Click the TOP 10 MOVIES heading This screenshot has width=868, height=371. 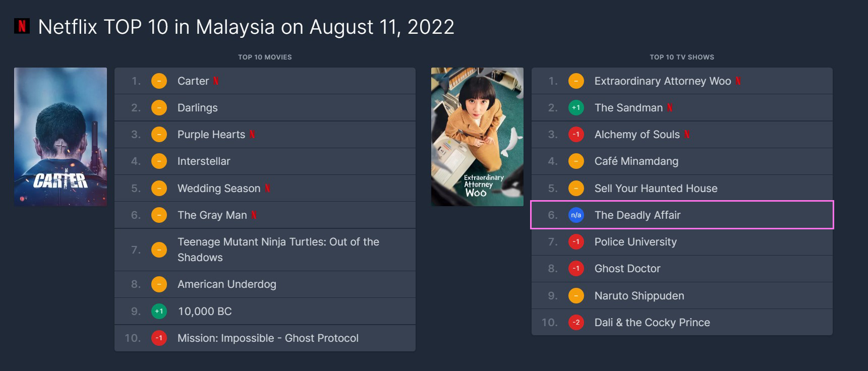click(x=265, y=57)
